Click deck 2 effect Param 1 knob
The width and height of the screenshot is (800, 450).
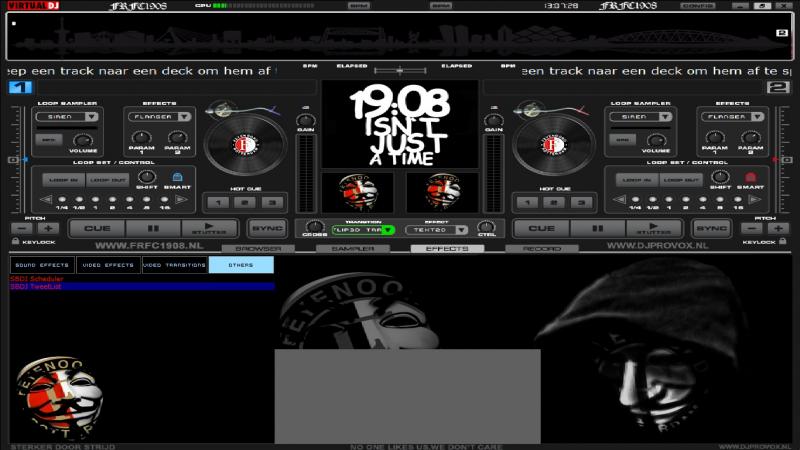click(715, 137)
